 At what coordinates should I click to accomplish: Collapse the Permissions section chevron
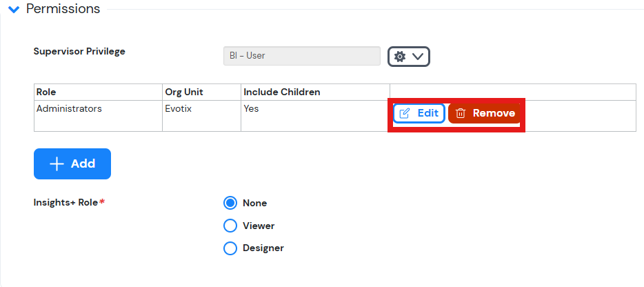pyautogui.click(x=14, y=10)
